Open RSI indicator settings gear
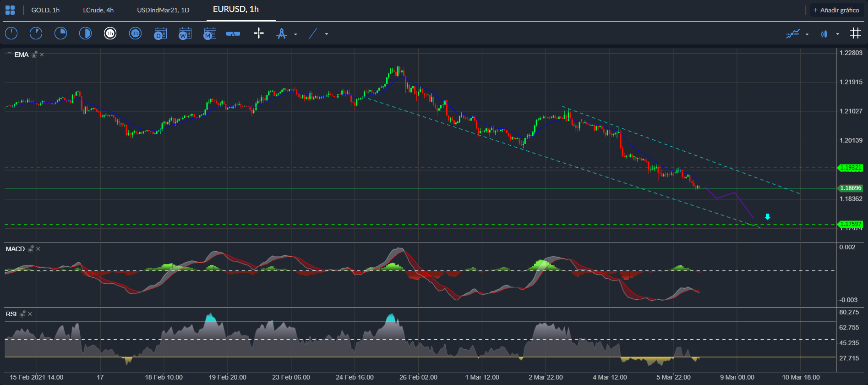This screenshot has width=868, height=385. click(x=22, y=314)
